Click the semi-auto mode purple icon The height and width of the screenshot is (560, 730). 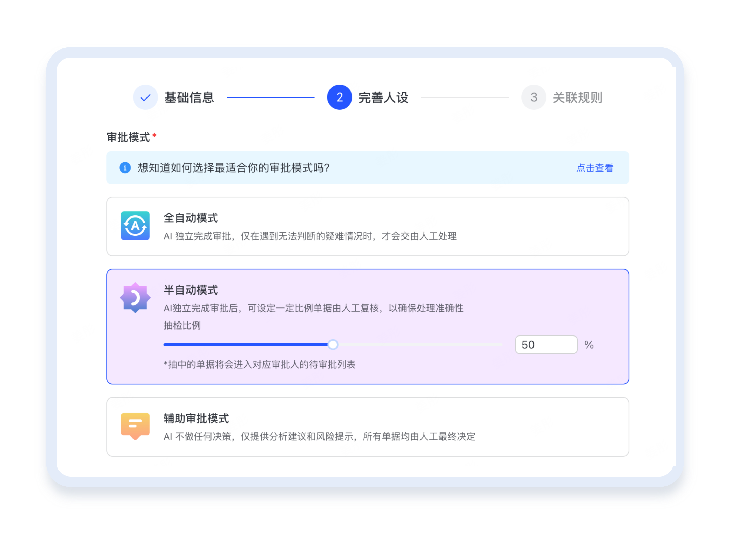tap(135, 298)
